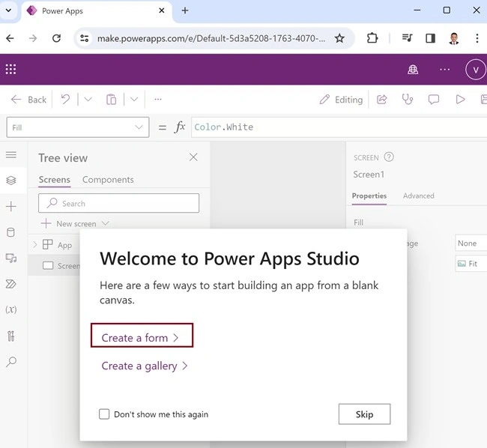
Task: Reload the browser page
Action: point(56,38)
